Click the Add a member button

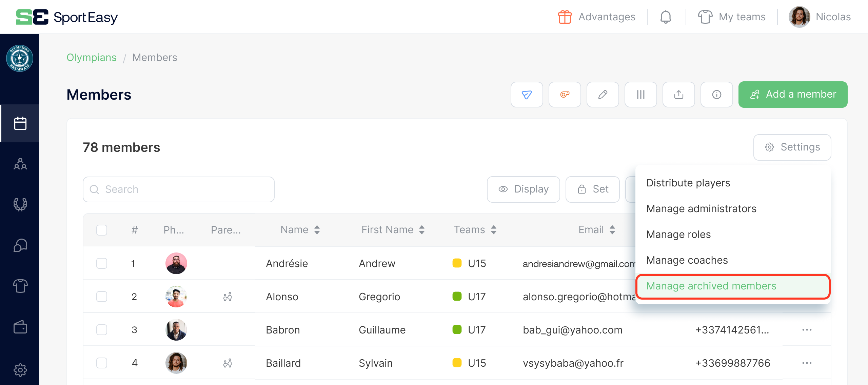pos(793,94)
